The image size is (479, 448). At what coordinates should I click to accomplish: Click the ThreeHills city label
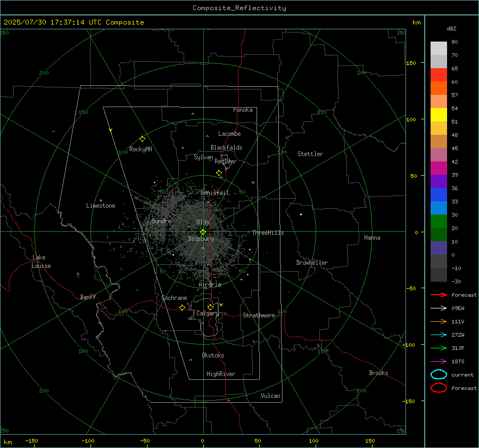[268, 233]
